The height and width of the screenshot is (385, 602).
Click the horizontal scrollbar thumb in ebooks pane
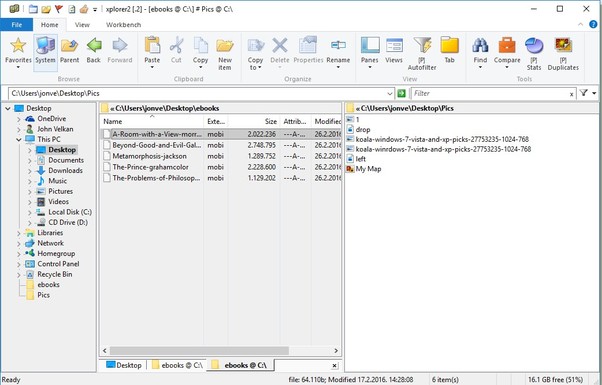tap(199, 350)
